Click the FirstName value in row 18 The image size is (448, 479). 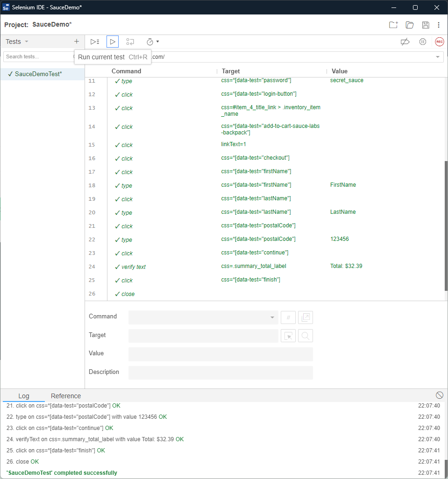point(343,185)
